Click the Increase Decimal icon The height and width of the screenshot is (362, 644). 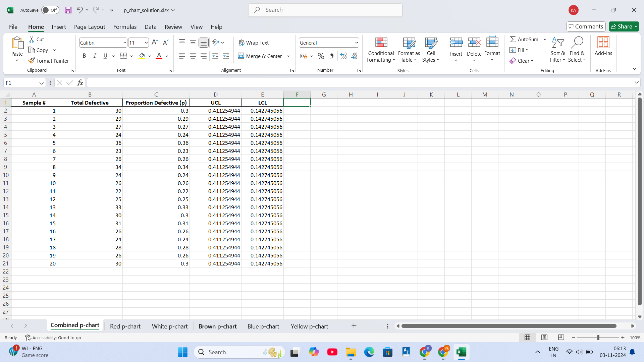tap(343, 56)
